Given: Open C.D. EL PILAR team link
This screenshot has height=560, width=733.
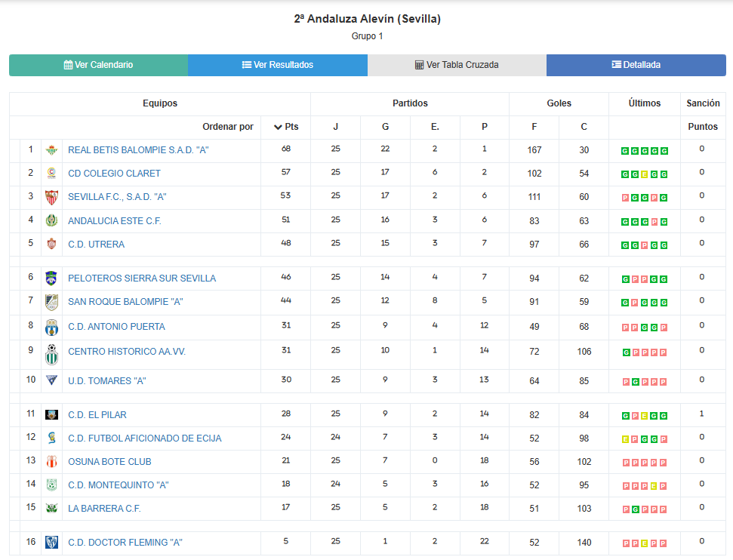Looking at the screenshot, I should point(97,414).
